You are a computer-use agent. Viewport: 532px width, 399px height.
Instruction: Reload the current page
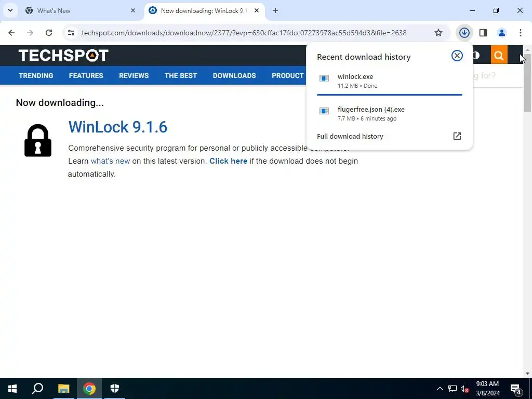(x=49, y=33)
